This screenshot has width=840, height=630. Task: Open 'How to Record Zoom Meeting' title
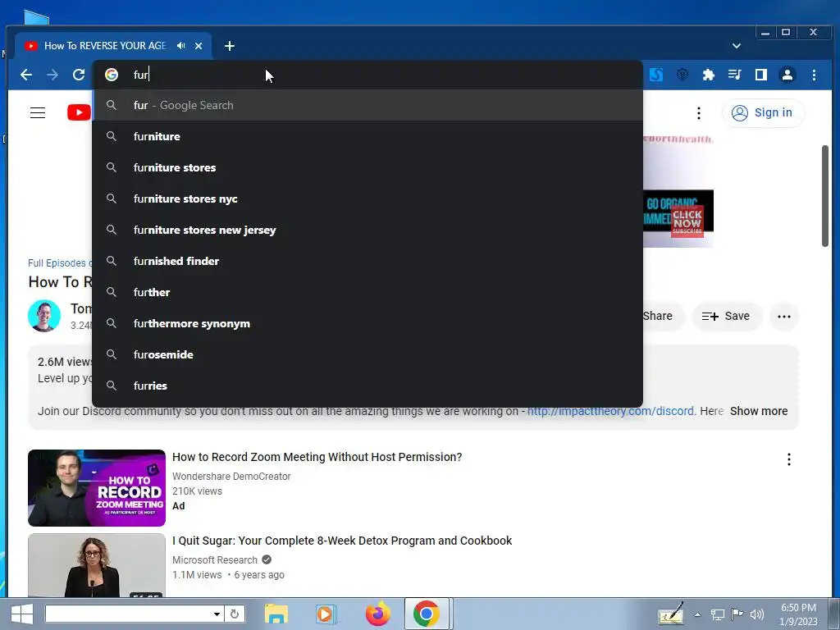(317, 457)
